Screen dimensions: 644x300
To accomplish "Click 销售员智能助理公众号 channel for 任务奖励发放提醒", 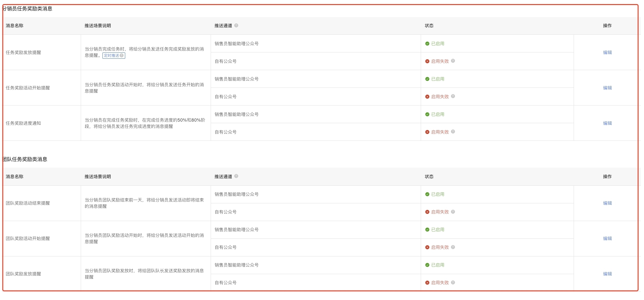I will (x=237, y=44).
